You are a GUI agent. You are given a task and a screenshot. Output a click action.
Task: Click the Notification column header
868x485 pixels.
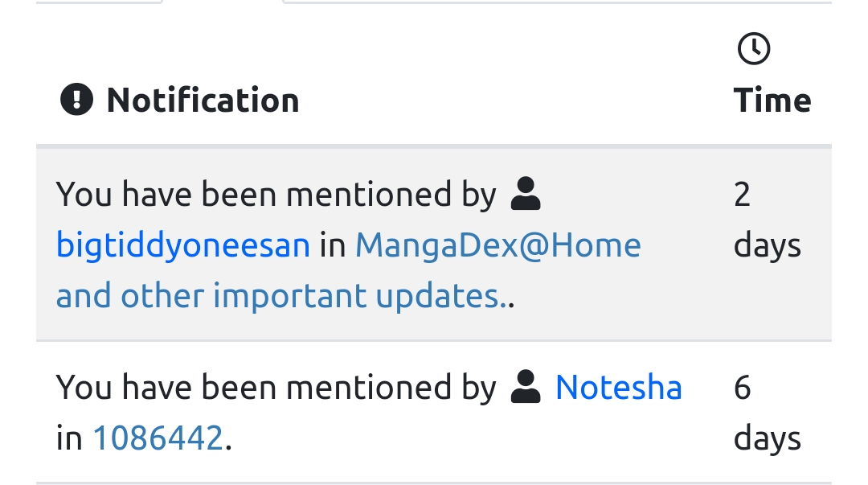(203, 101)
